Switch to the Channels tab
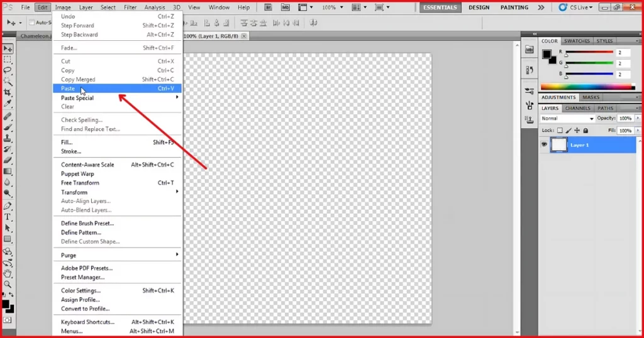The width and height of the screenshot is (644, 338). pyautogui.click(x=577, y=108)
